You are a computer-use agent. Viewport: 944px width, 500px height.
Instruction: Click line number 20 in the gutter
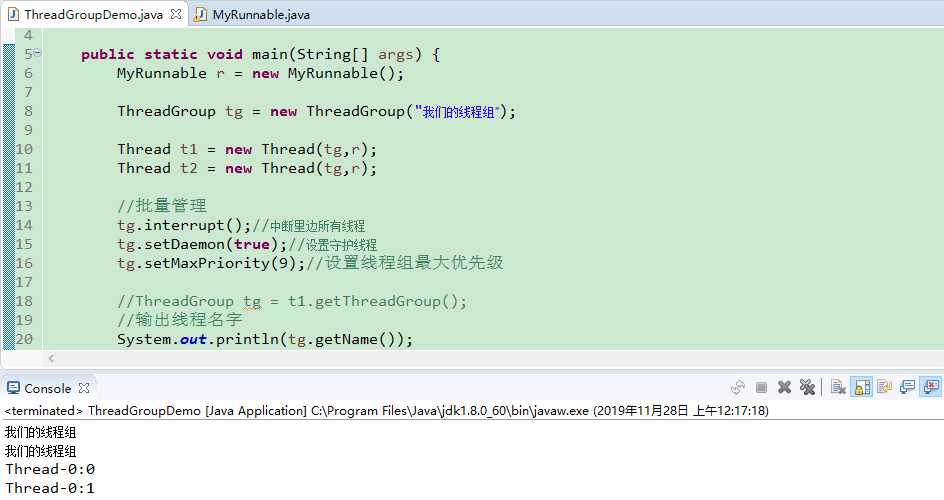pyautogui.click(x=24, y=339)
